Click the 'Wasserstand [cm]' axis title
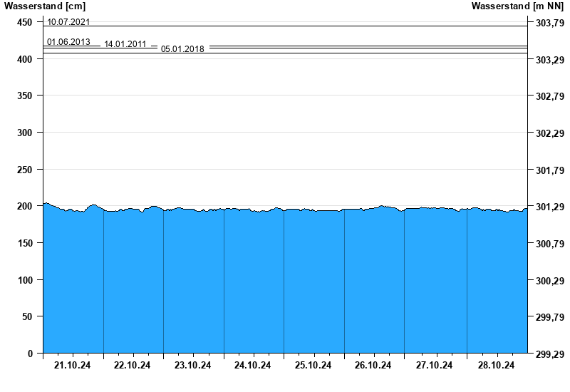Screen dimensions: 570x392 pos(44,6)
